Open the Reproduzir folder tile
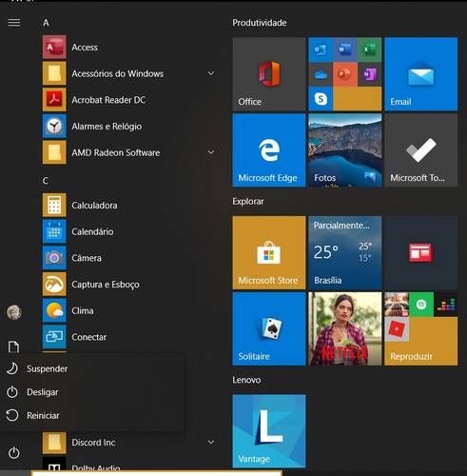The width and height of the screenshot is (467, 476). (421, 328)
